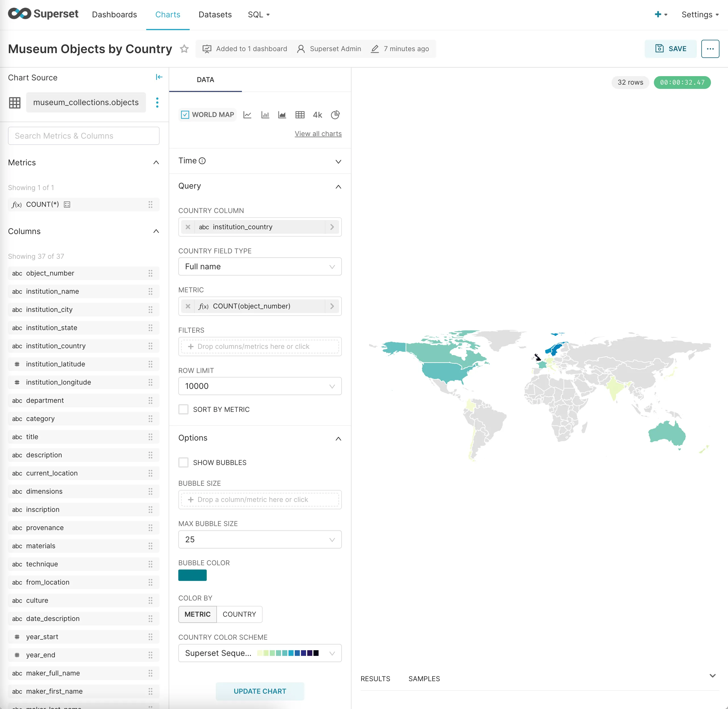Switch to the Datasets navigation tab

(x=215, y=14)
